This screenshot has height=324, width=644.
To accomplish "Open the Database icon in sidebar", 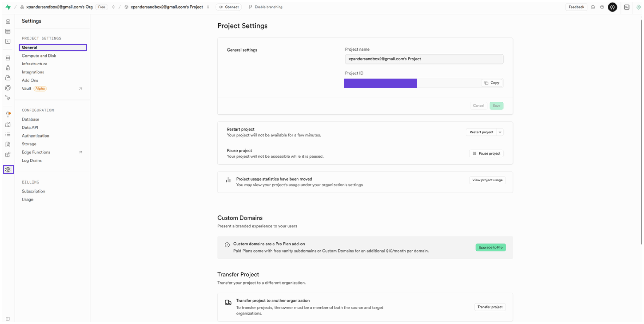I will click(8, 58).
